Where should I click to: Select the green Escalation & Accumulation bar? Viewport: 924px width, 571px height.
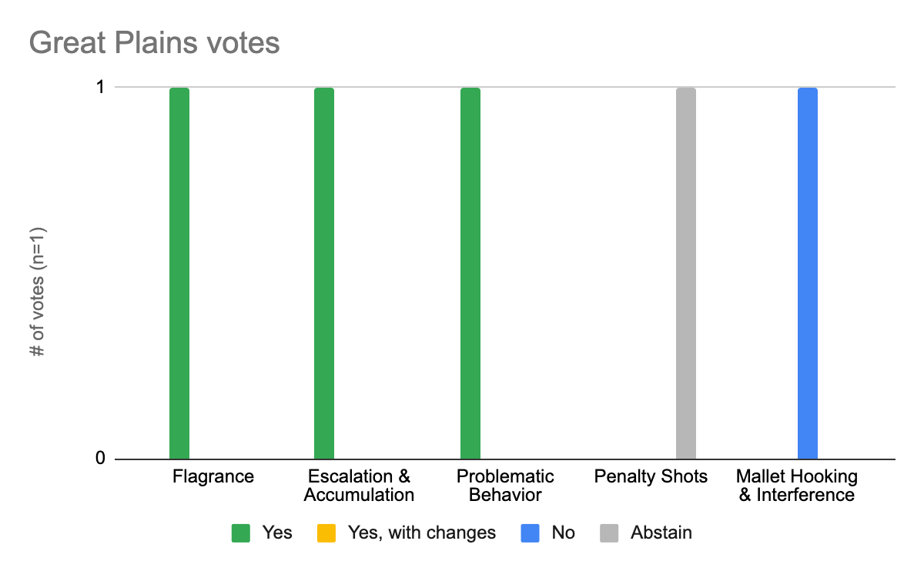[x=324, y=273]
